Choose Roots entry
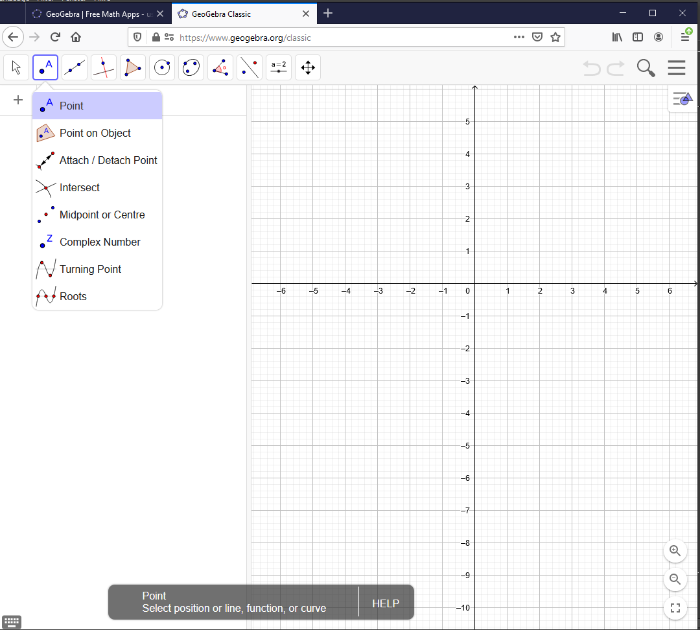This screenshot has height=630, width=700. (97, 296)
